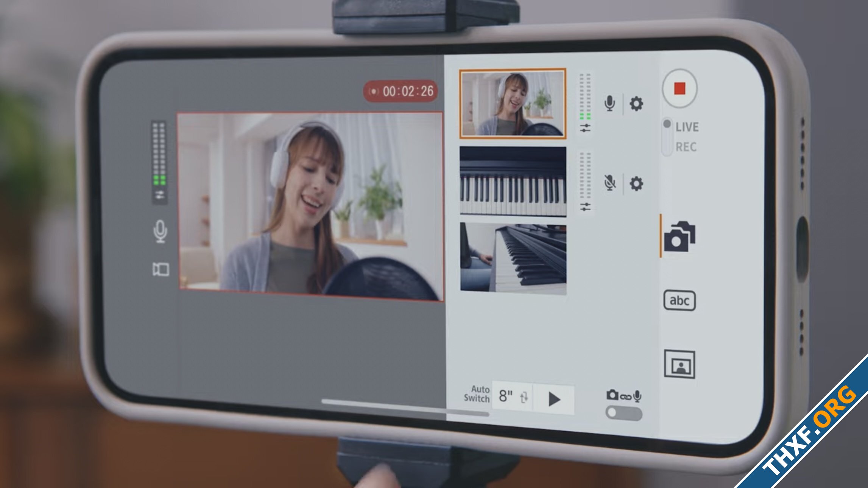Click the stop recording button
Image resolution: width=868 pixels, height=488 pixels.
pyautogui.click(x=679, y=88)
